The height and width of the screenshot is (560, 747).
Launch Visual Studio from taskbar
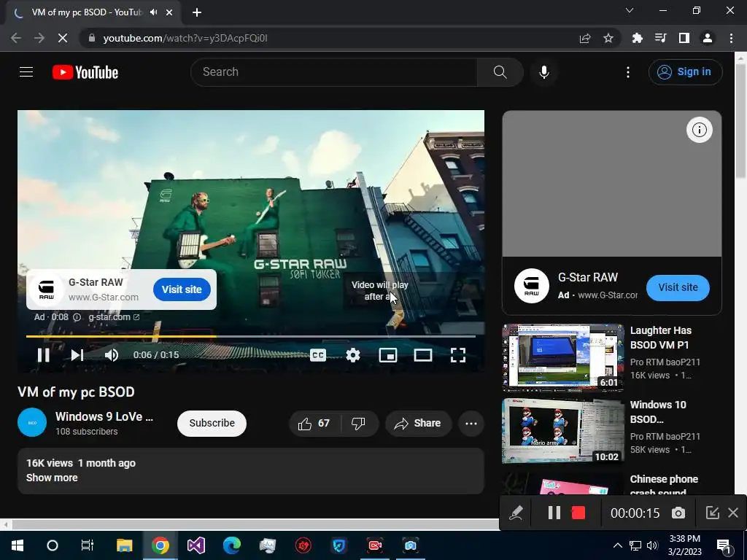coord(196,545)
